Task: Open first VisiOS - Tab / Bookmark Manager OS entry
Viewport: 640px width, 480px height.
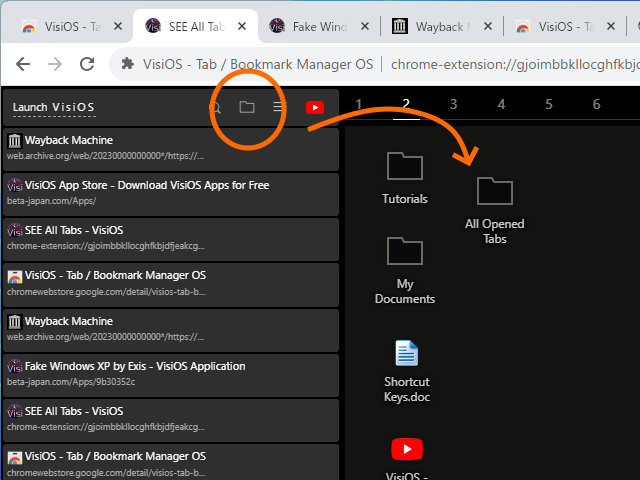Action: 171,284
